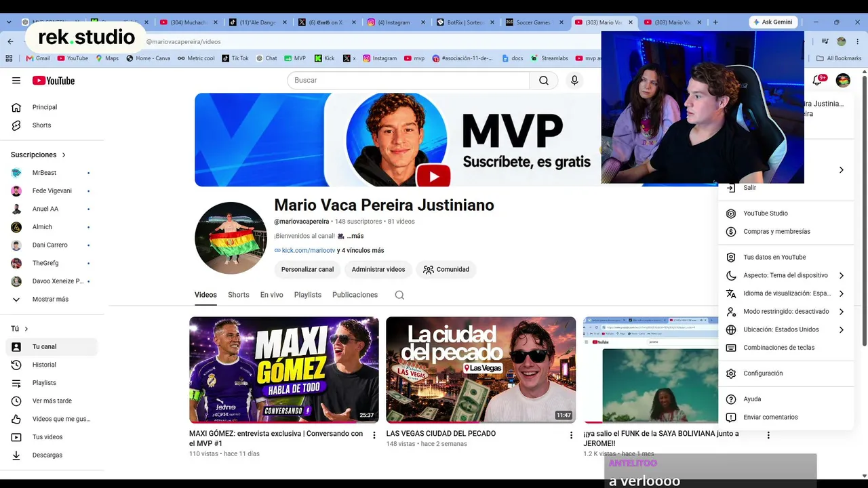This screenshot has height=488, width=868.
Task: Open YouTube Studio from account menu
Action: (785, 213)
